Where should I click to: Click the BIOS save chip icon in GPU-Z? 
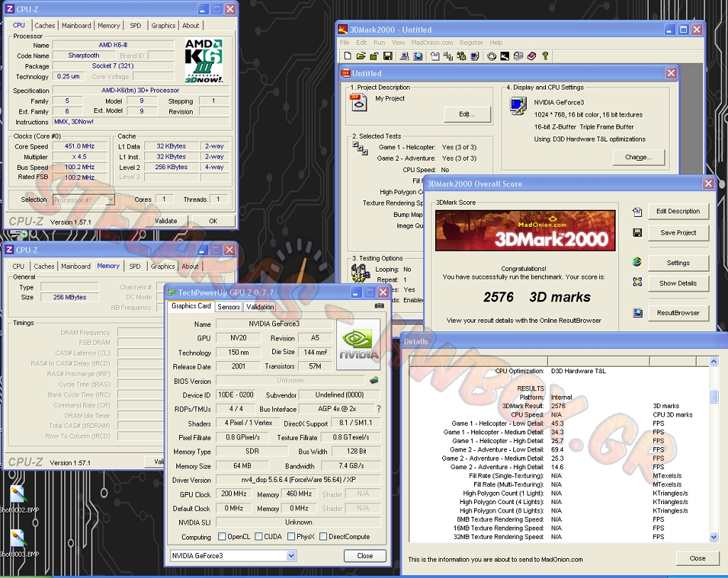[x=374, y=380]
